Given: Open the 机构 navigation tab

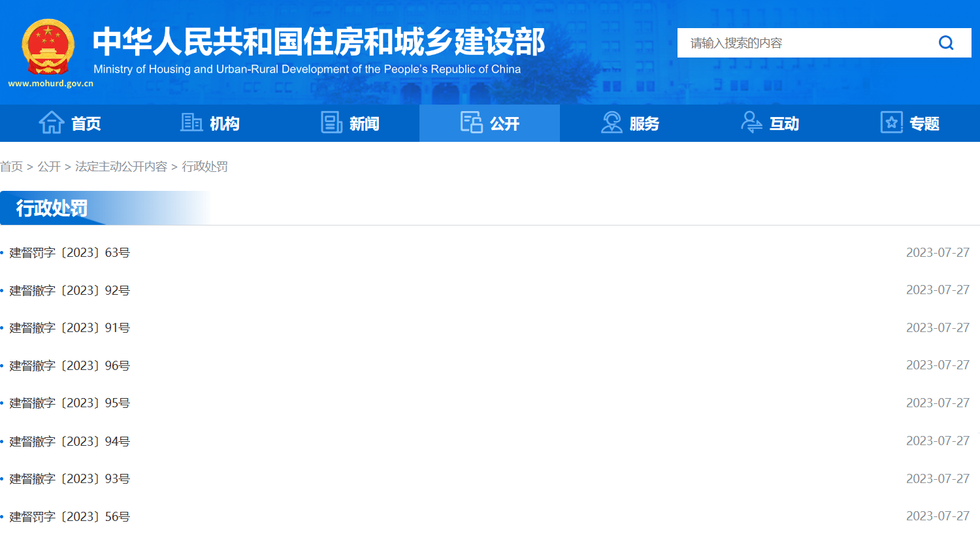Looking at the screenshot, I should tap(210, 123).
